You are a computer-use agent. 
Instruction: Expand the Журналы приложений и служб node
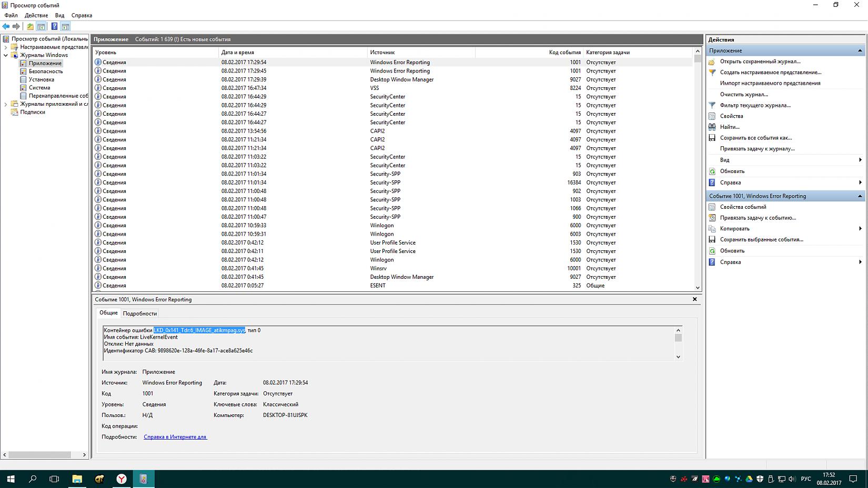coord(6,104)
